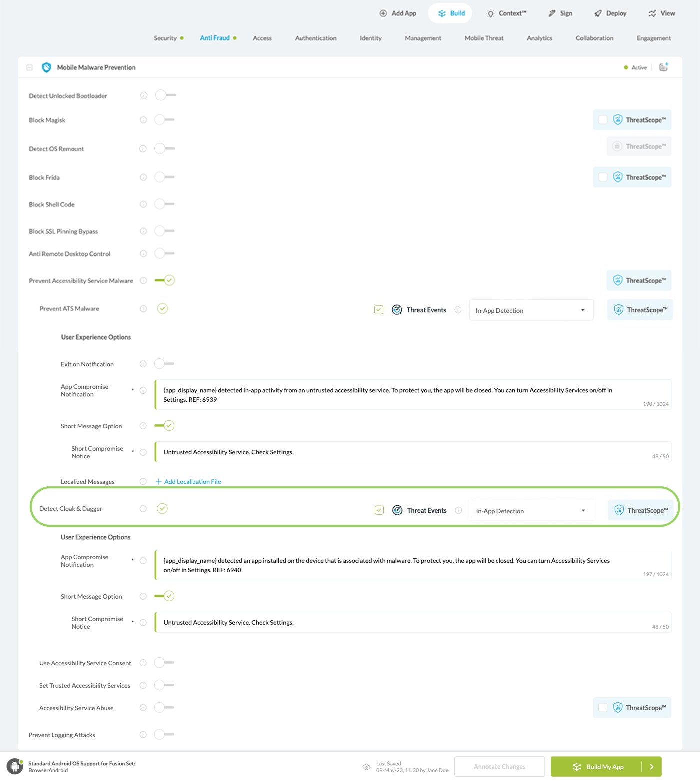700x781 pixels.
Task: Enable the Block Magisk toggle
Action: tap(164, 120)
